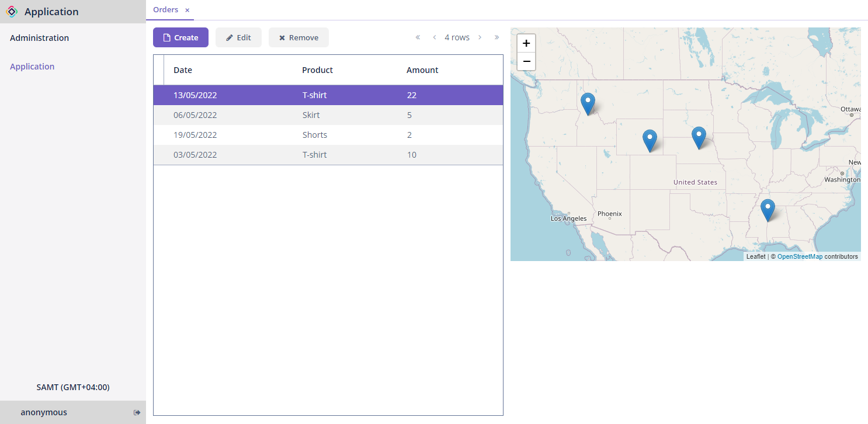Viewport: 868px width, 424px height.
Task: Switch to the Orders tab
Action: (165, 10)
